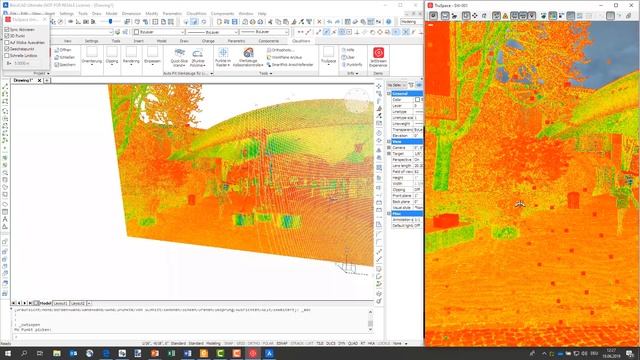640x360 pixels.
Task: Click the Öffnen button
Action: 63,50
